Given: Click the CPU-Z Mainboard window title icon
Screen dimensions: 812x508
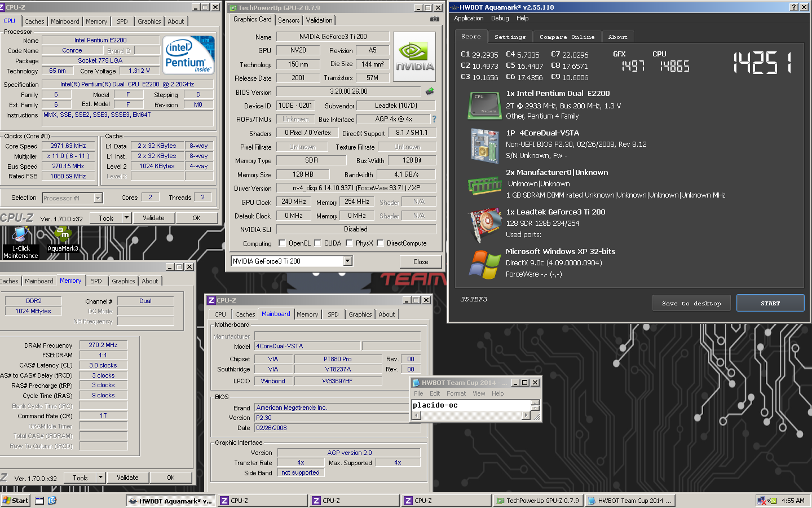Looking at the screenshot, I should click(x=211, y=300).
